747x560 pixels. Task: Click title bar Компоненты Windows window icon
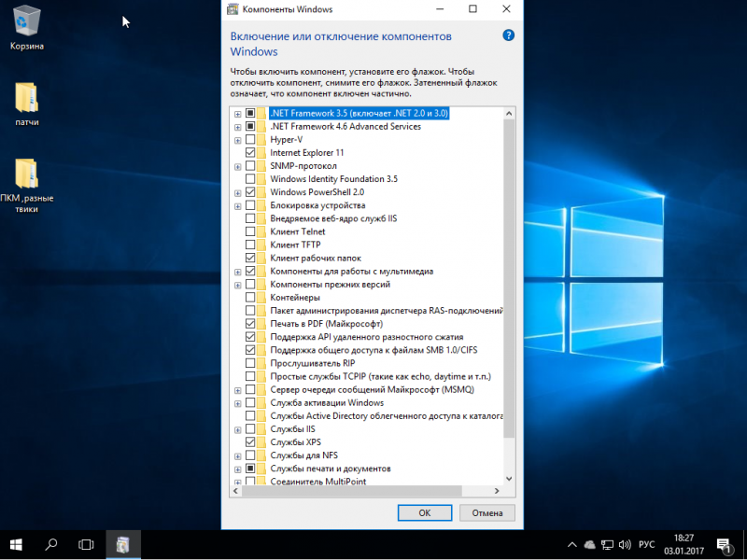pyautogui.click(x=233, y=9)
